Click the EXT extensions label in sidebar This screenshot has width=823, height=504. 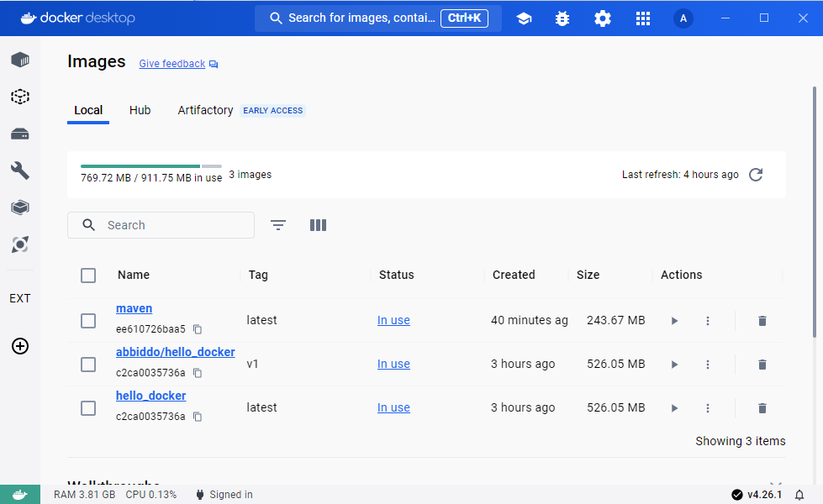(x=20, y=298)
